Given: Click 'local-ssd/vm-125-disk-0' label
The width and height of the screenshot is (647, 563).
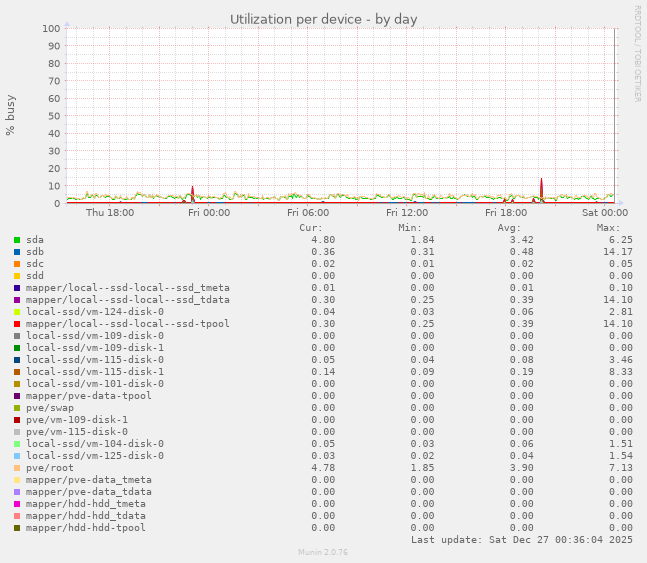Looking at the screenshot, I should (95, 456).
